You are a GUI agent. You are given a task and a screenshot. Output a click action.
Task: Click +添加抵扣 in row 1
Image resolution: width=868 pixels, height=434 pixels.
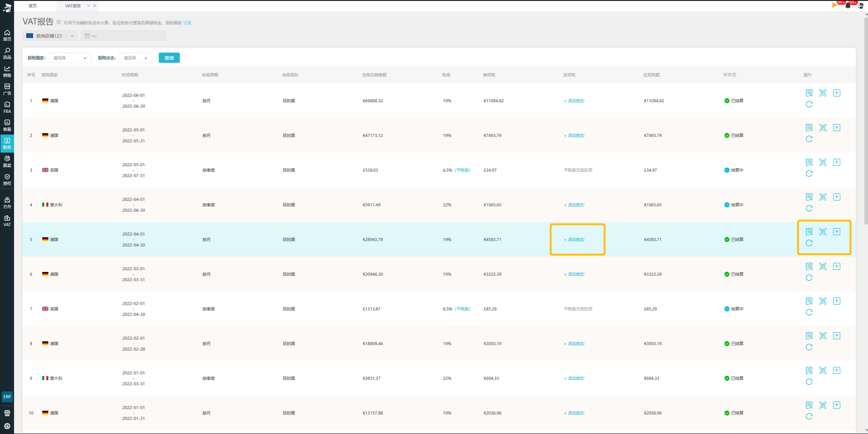(x=574, y=101)
